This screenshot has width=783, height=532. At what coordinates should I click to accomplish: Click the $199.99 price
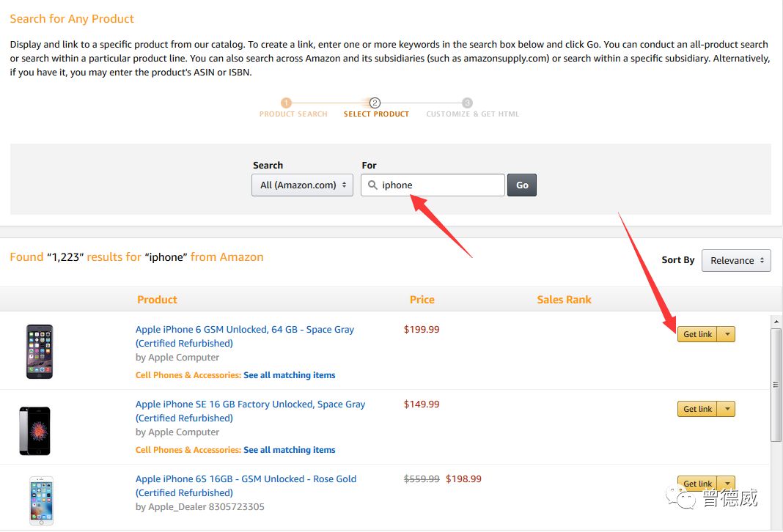(x=422, y=329)
